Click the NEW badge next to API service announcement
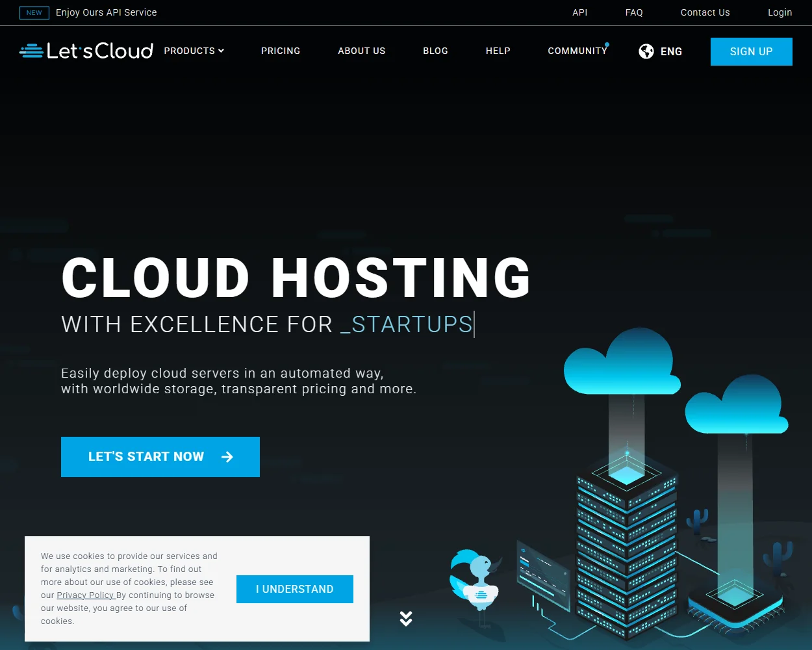This screenshot has height=650, width=812. 34,12
